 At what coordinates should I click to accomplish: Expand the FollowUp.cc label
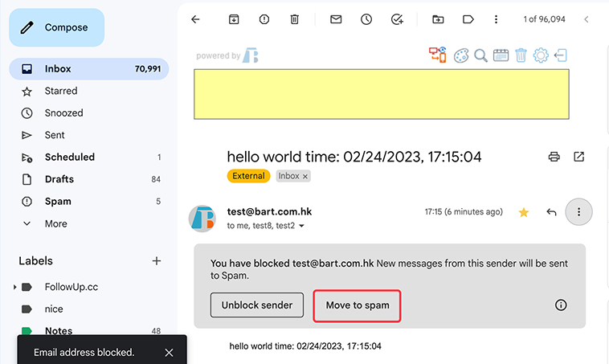[14, 287]
